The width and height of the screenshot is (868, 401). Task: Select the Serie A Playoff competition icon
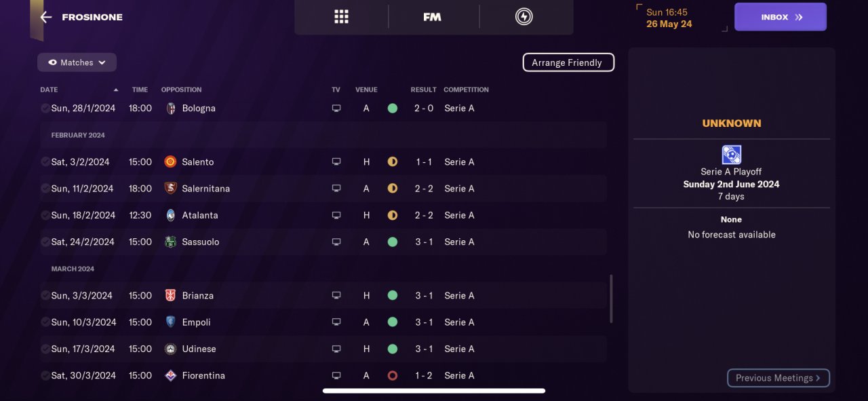pyautogui.click(x=731, y=155)
